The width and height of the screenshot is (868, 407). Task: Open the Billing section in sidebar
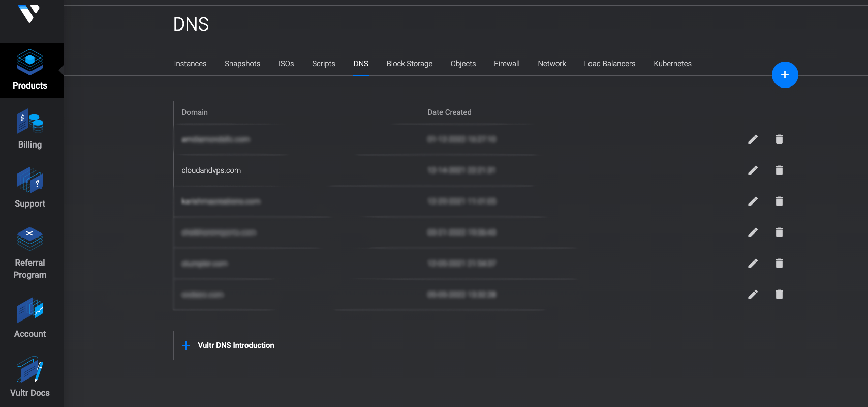[x=30, y=129]
